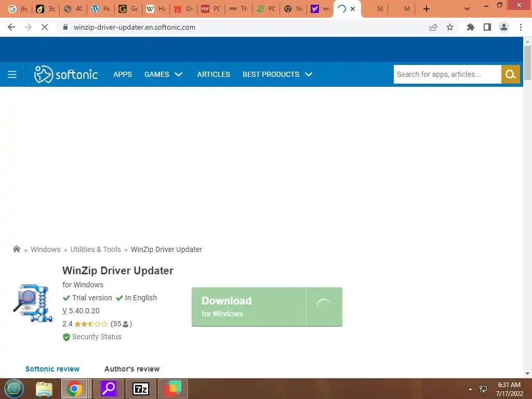Click the orange search magnifier button

(x=510, y=74)
